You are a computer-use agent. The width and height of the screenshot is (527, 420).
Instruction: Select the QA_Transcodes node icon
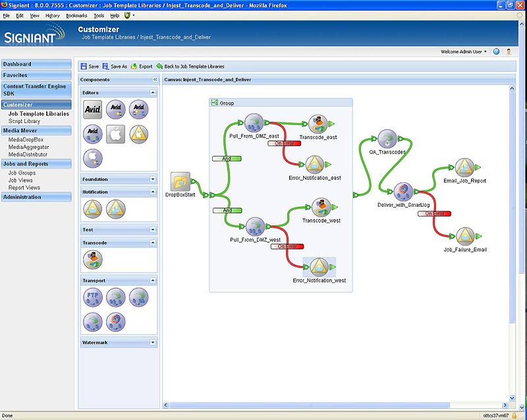click(387, 139)
